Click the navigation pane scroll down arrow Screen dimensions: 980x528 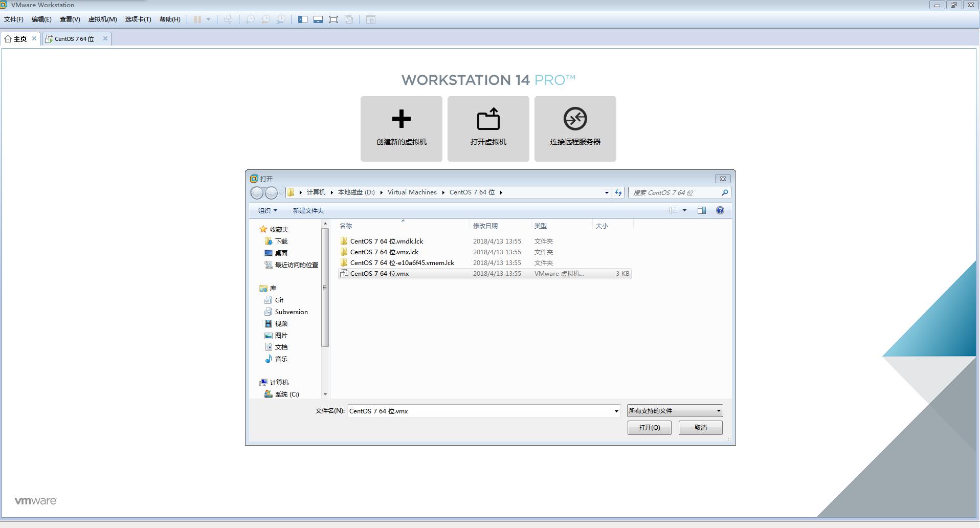coord(325,394)
